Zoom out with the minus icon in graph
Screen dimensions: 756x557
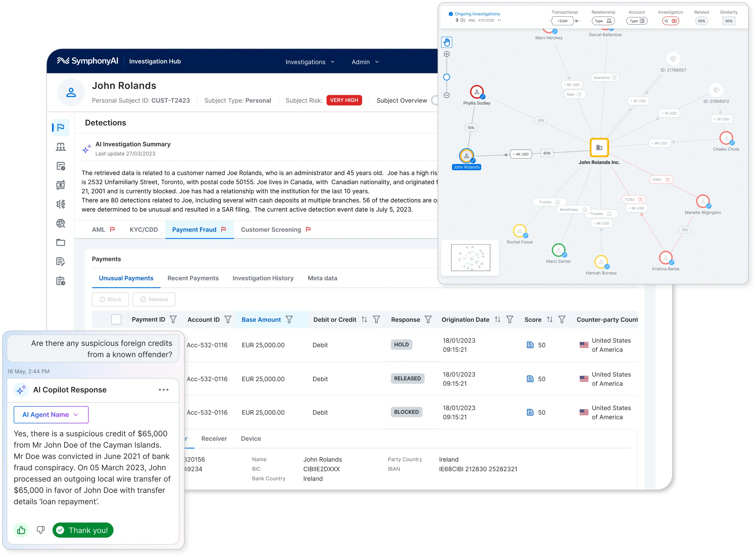pyautogui.click(x=446, y=95)
